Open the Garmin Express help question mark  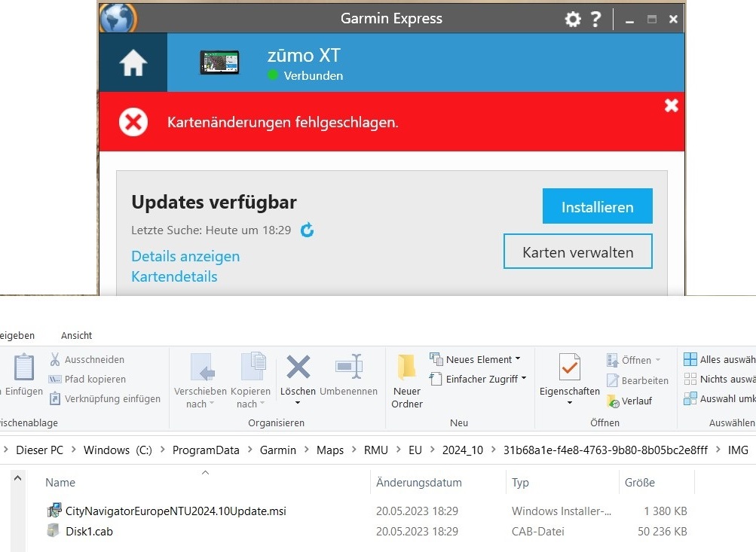(596, 20)
